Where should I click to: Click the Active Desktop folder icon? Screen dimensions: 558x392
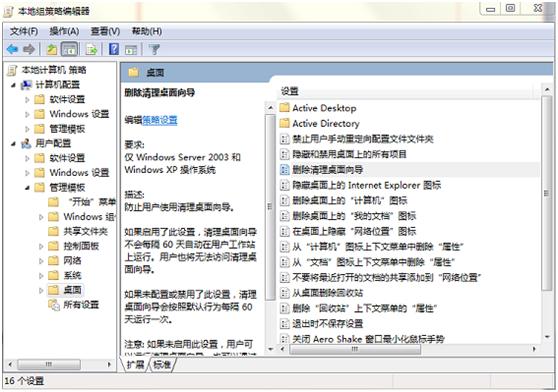[285, 108]
